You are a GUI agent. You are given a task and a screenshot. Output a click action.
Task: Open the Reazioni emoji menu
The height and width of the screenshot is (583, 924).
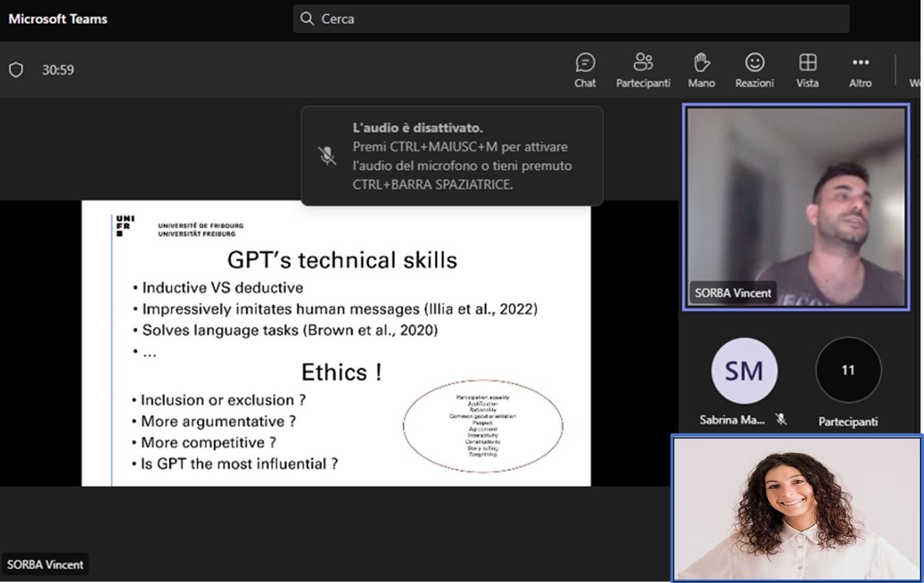click(x=754, y=70)
